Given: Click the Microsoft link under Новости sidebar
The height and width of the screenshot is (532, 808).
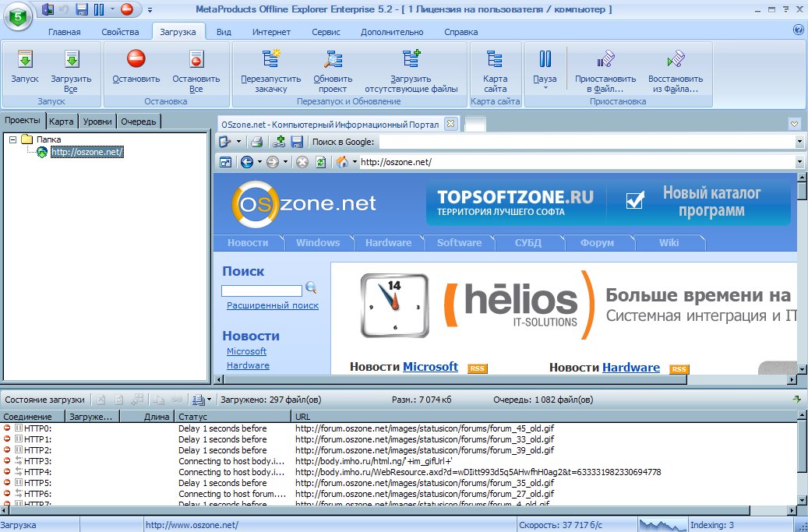Looking at the screenshot, I should (x=246, y=351).
